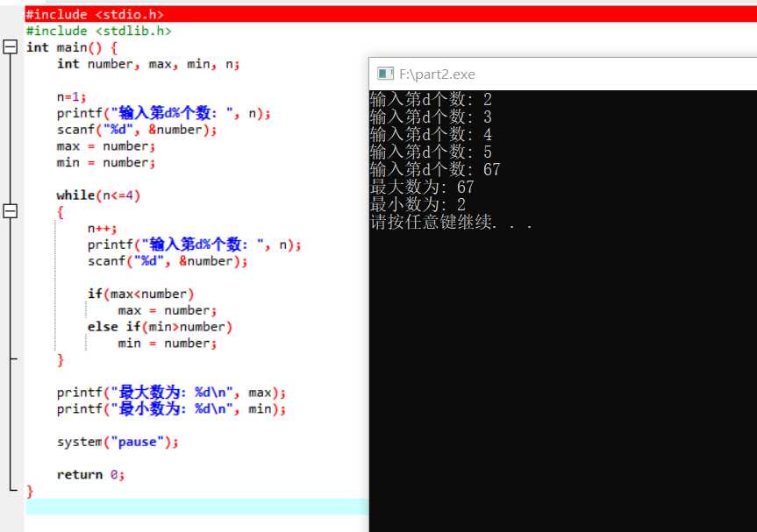Image resolution: width=757 pixels, height=532 pixels.
Task: Click the console output 最小数为: 2
Action: click(418, 204)
